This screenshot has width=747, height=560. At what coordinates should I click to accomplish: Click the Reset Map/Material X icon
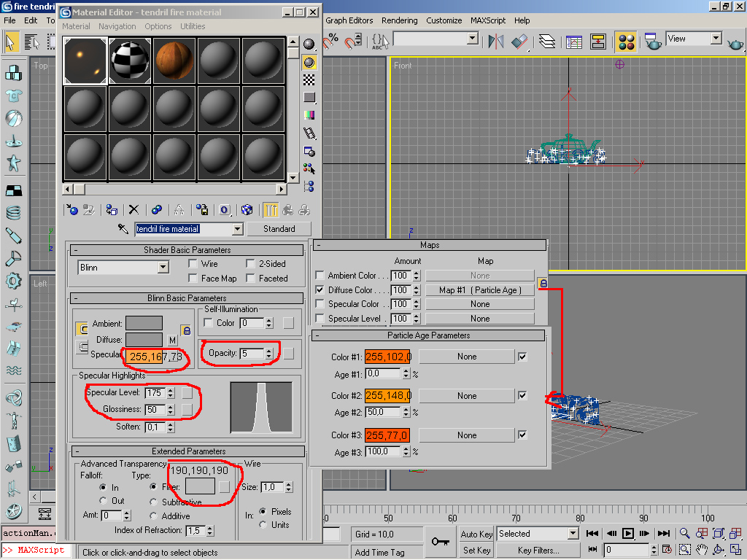[133, 210]
